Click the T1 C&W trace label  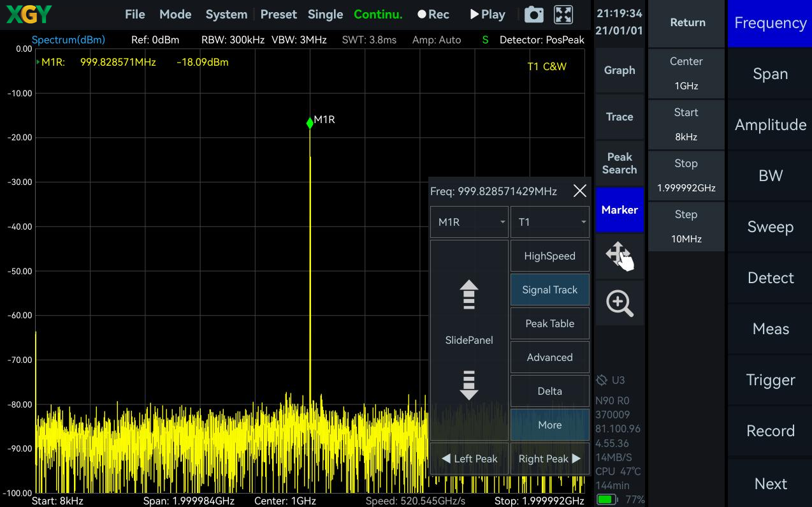click(x=547, y=66)
